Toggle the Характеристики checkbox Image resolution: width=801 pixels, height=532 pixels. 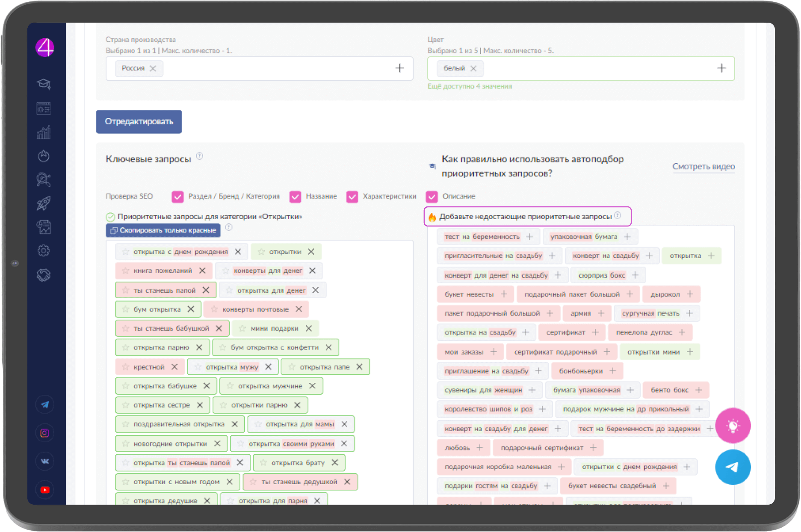(x=352, y=197)
